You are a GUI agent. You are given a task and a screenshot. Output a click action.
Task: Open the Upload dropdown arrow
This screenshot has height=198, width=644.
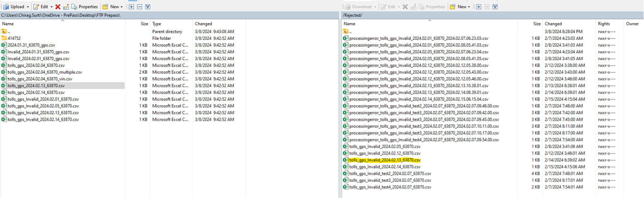28,7
